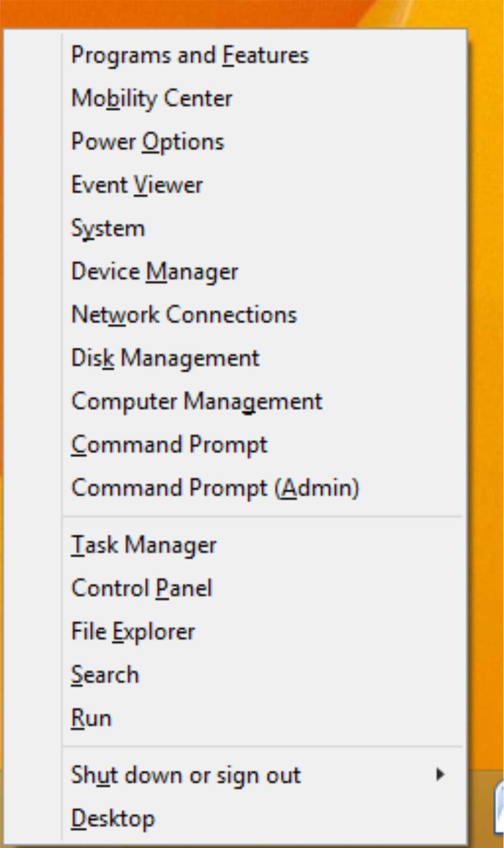The height and width of the screenshot is (848, 504).
Task: Click the Search menu item
Action: click(105, 675)
